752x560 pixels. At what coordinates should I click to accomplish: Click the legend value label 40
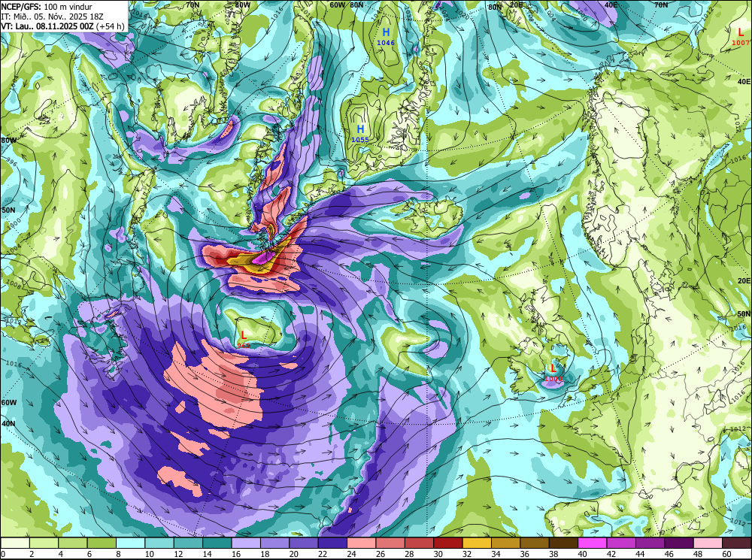(x=582, y=554)
